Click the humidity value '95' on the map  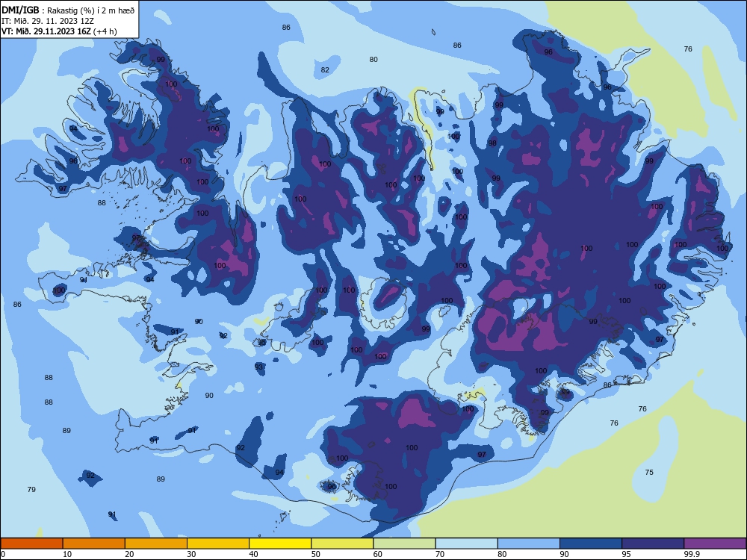tap(262, 343)
